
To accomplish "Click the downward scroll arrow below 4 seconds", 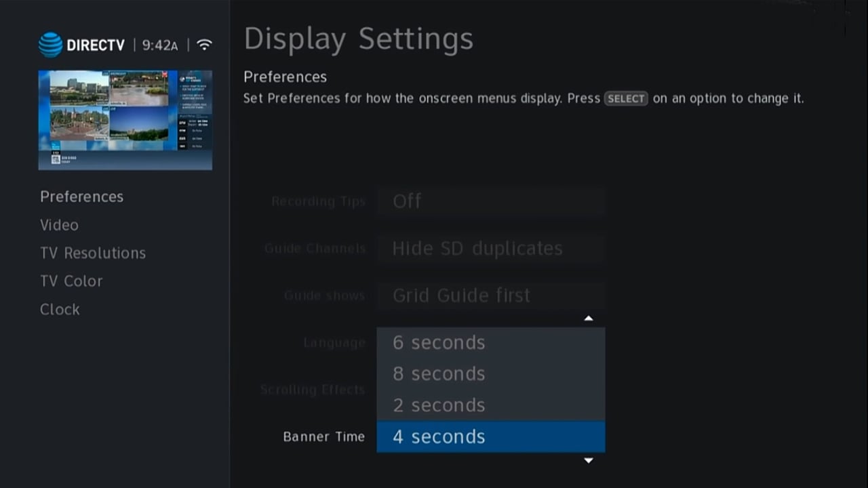I will pyautogui.click(x=589, y=460).
